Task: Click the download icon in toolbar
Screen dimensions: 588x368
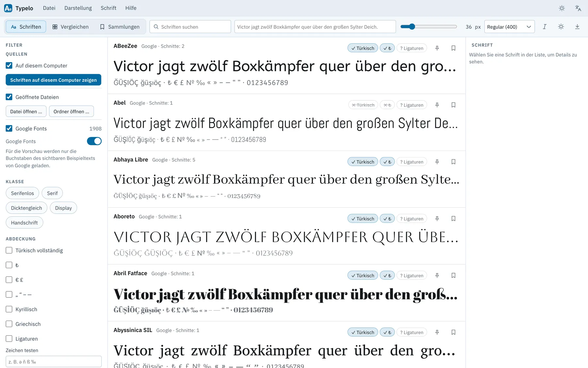Action: pos(577,27)
